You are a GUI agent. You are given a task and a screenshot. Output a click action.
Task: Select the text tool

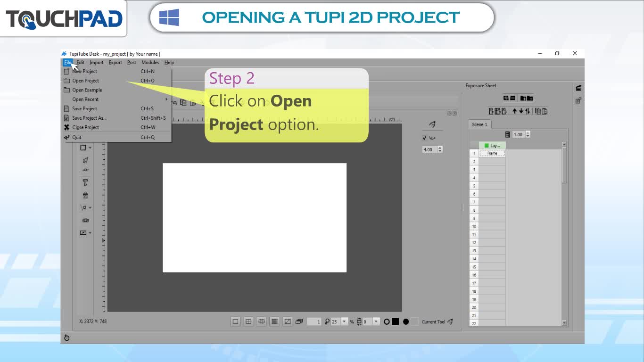(x=85, y=182)
